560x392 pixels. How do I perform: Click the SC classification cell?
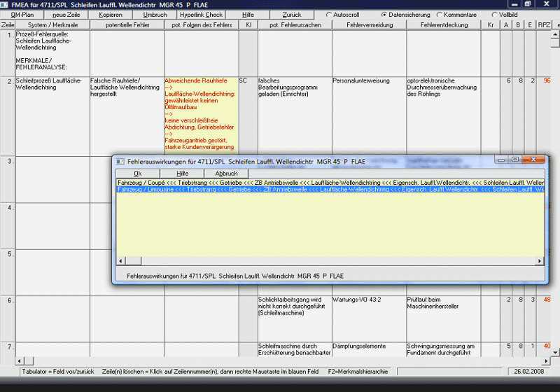tap(248, 116)
